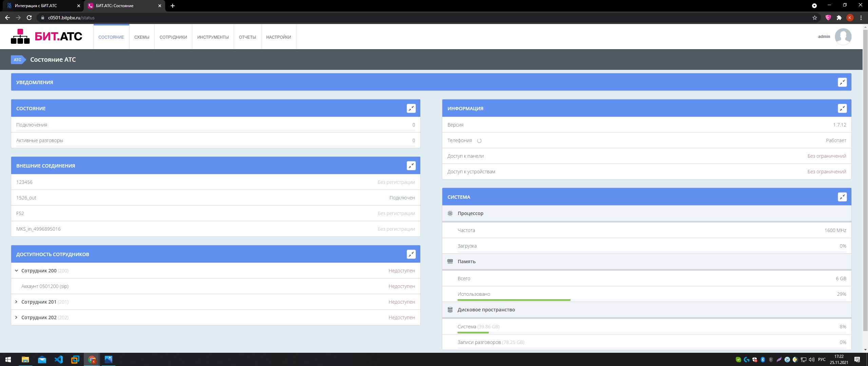
Task: Open the Photos app in the taskbar
Action: tap(109, 360)
